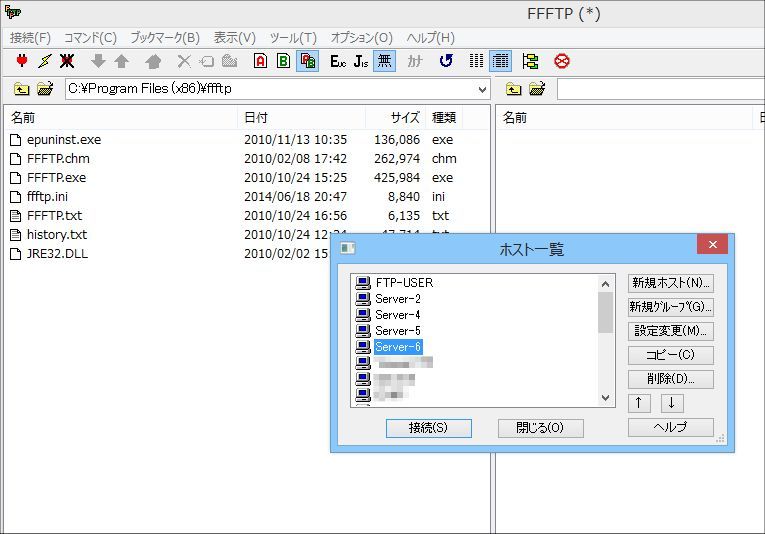The width and height of the screenshot is (765, 534).
Task: Move host up with ↑ button
Action: tap(639, 403)
